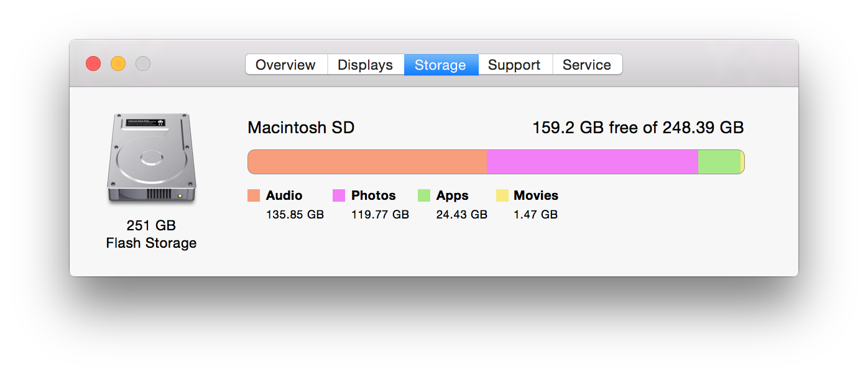Click the pink Photos segment of storage bar
868x376 pixels.
[x=592, y=162]
